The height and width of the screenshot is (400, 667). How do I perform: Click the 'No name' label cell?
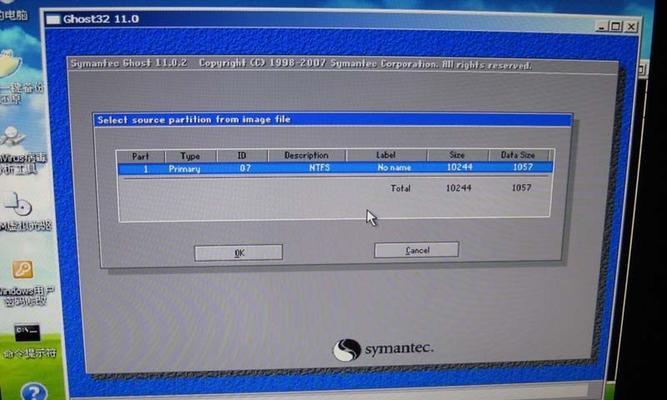click(394, 168)
